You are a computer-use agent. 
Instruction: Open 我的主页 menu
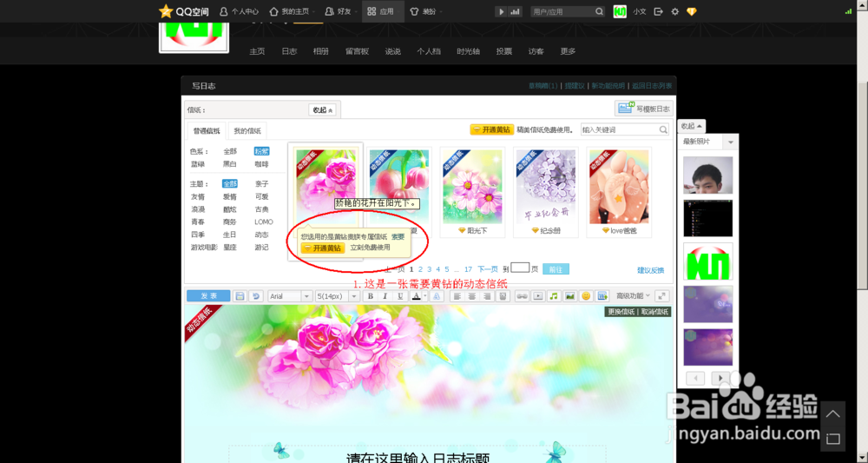click(x=293, y=11)
